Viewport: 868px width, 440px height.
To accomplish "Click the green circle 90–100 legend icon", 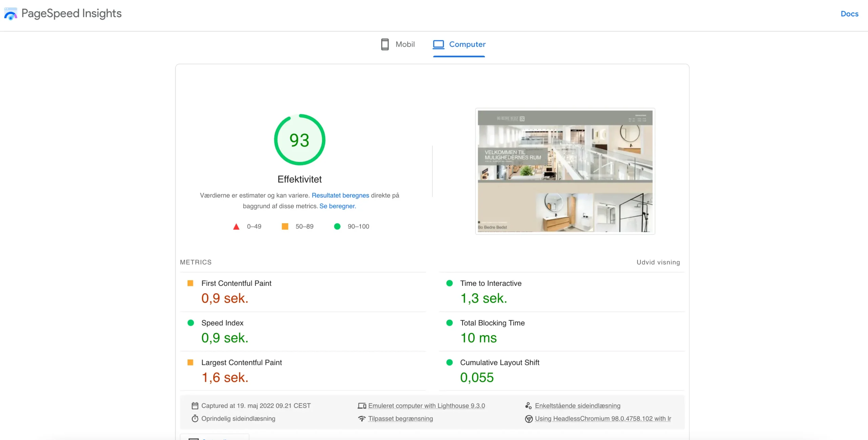I will point(337,226).
